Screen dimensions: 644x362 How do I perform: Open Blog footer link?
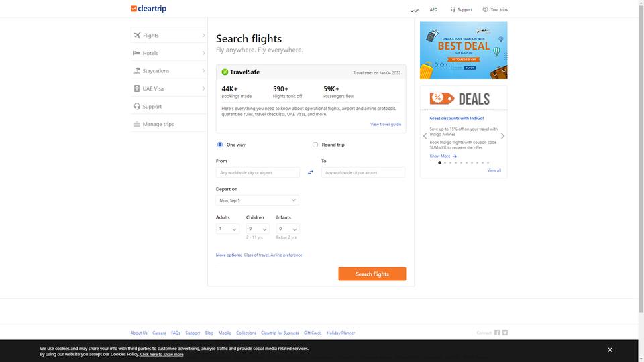(x=209, y=333)
